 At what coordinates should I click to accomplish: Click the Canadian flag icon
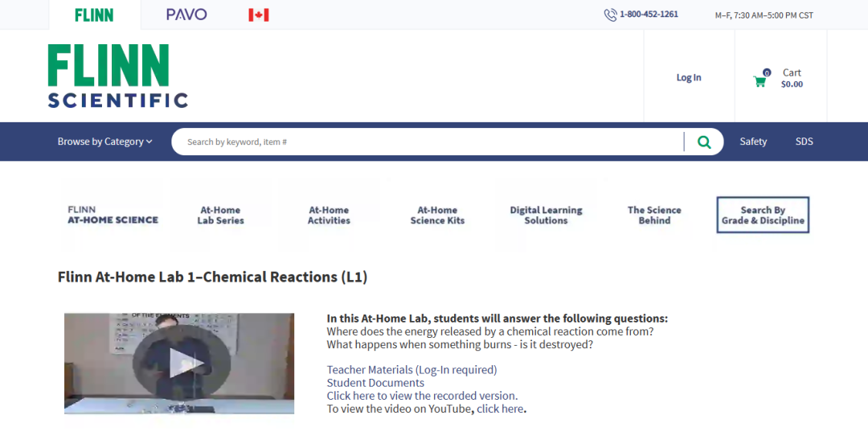(259, 15)
